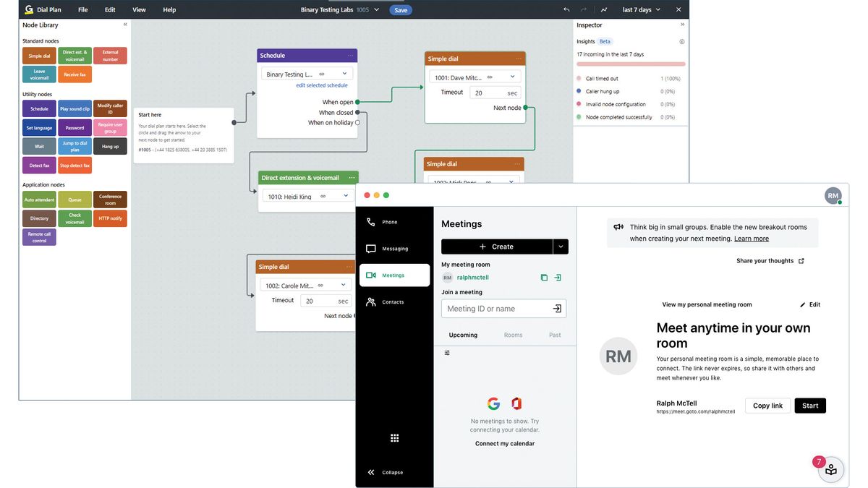
Task: Enter the ralphmctell meeting room via arrow icon
Action: 558,278
